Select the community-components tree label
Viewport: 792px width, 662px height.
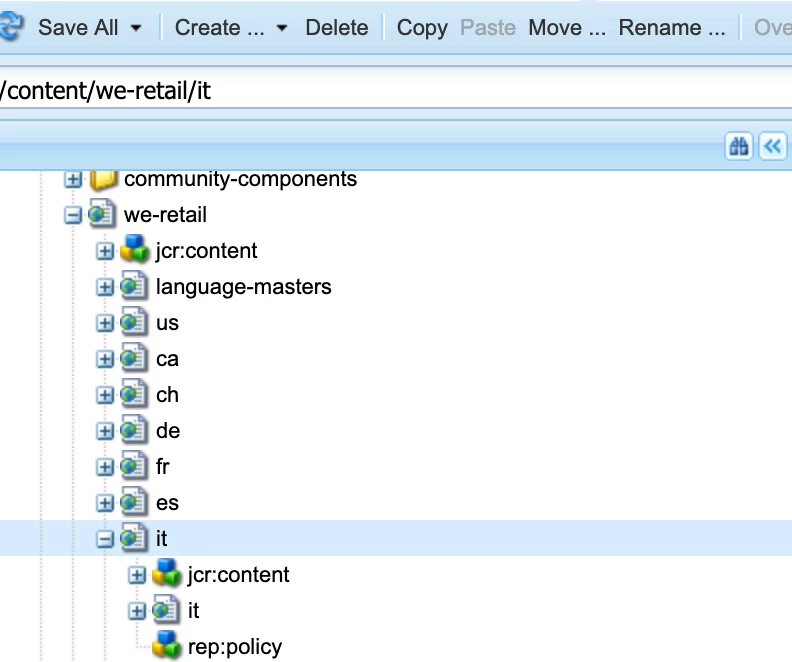point(240,179)
